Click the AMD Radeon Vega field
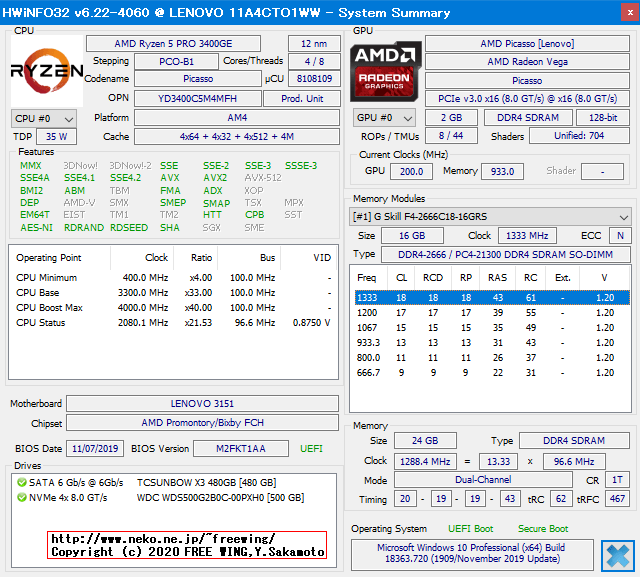 (527, 62)
